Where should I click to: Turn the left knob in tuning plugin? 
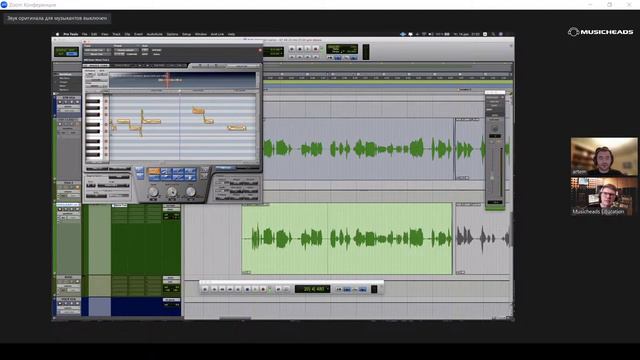click(153, 192)
